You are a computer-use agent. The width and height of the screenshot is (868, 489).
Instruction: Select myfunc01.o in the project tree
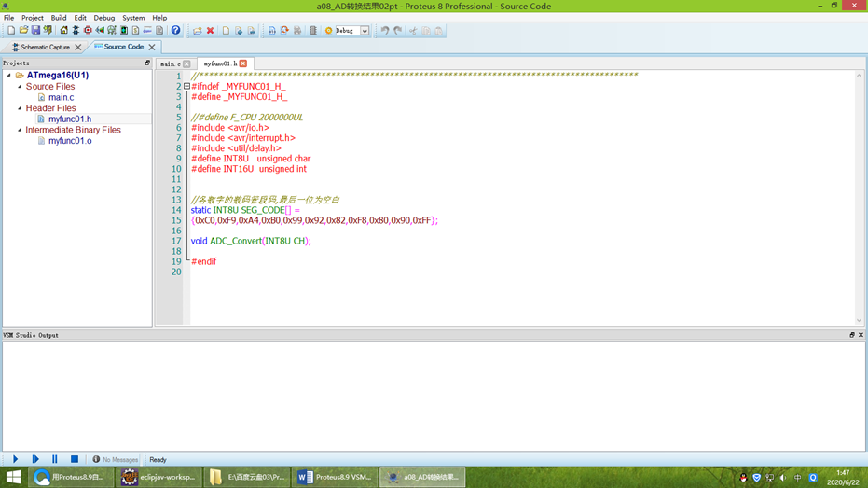pyautogui.click(x=70, y=141)
